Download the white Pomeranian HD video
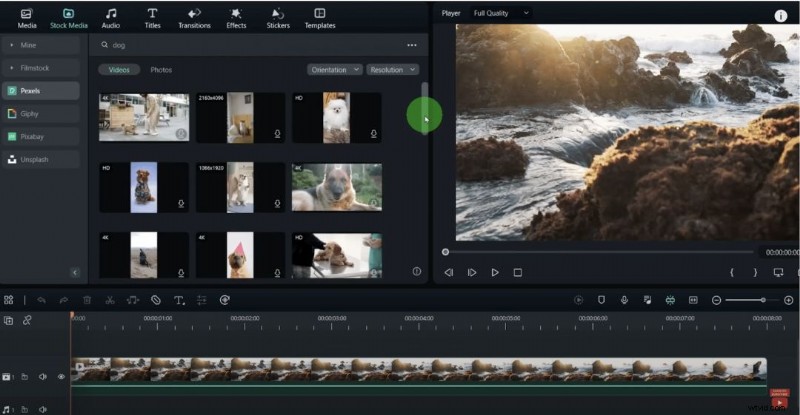800x415 pixels. [373, 134]
